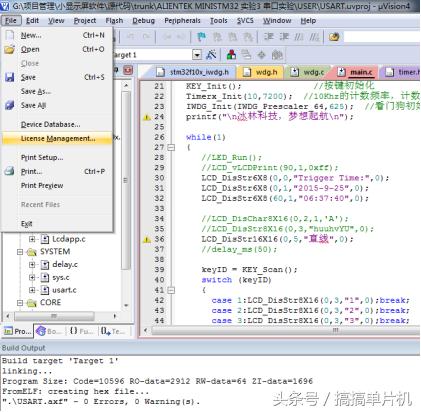Switch to the Books panel tab
The image size is (421, 412).
pos(49,331)
